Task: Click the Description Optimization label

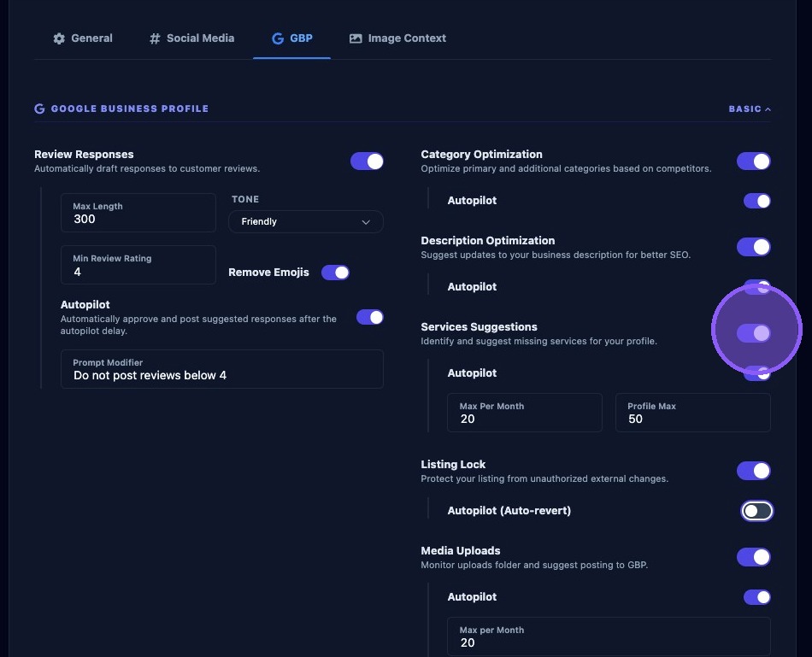Action: 488,241
